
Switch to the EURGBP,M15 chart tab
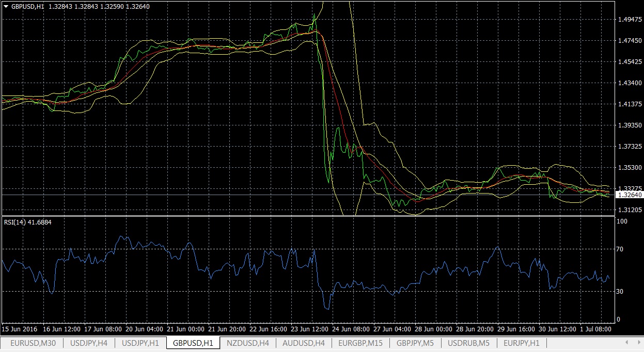coord(360,343)
